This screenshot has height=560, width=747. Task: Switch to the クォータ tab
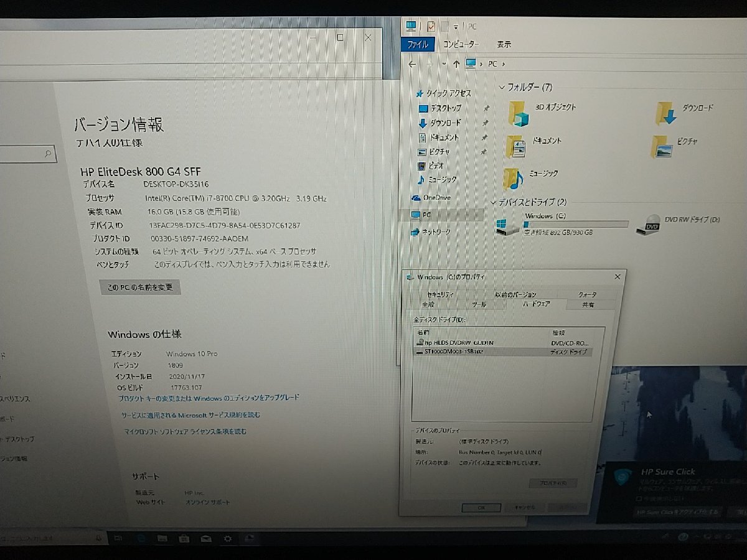coord(587,295)
